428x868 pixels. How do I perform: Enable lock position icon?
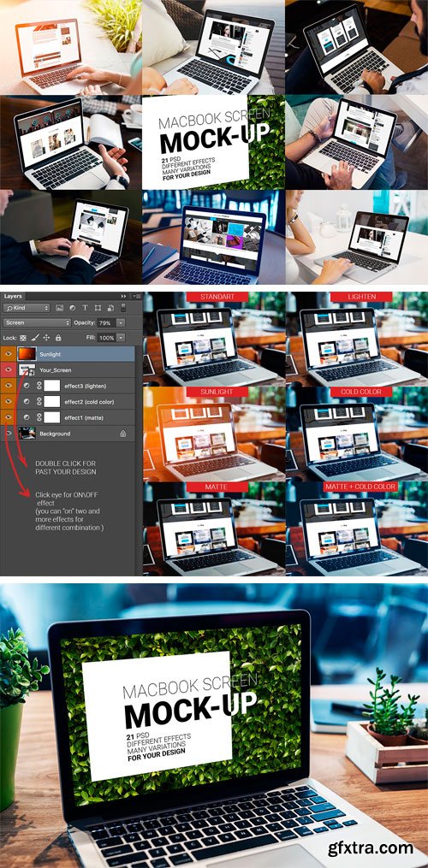tap(46, 338)
